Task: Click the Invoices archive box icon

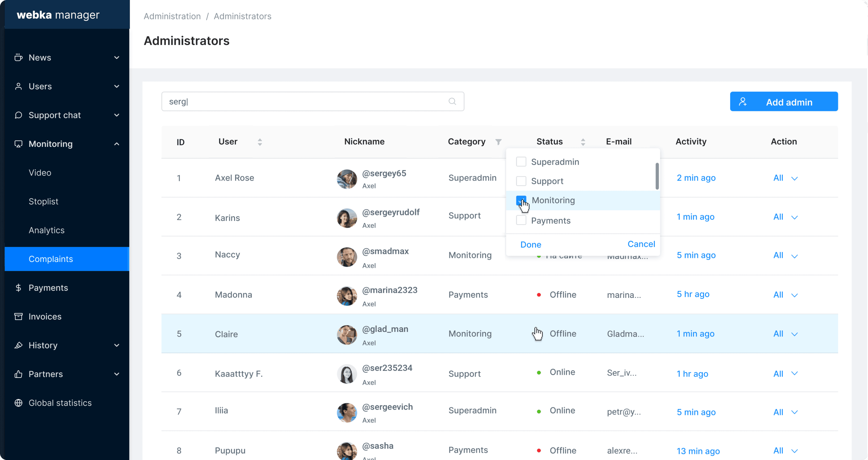Action: 19,316
